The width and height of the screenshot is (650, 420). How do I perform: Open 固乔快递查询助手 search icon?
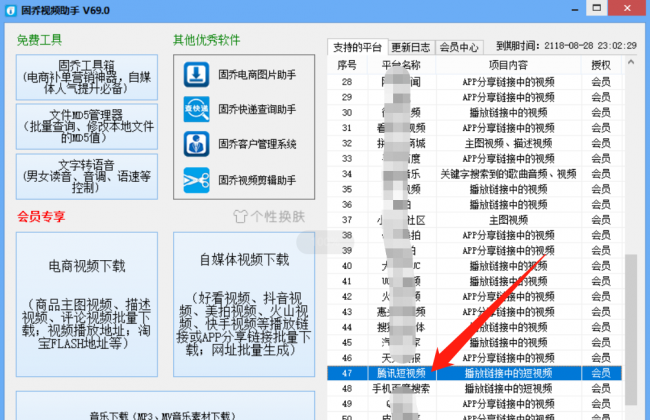(196, 109)
